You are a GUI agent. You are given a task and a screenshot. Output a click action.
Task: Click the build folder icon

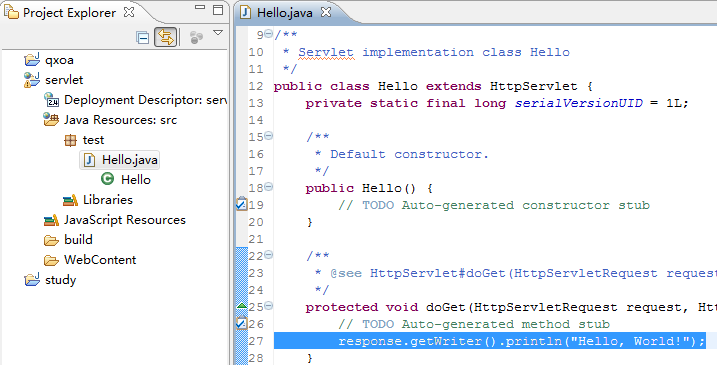pos(51,240)
